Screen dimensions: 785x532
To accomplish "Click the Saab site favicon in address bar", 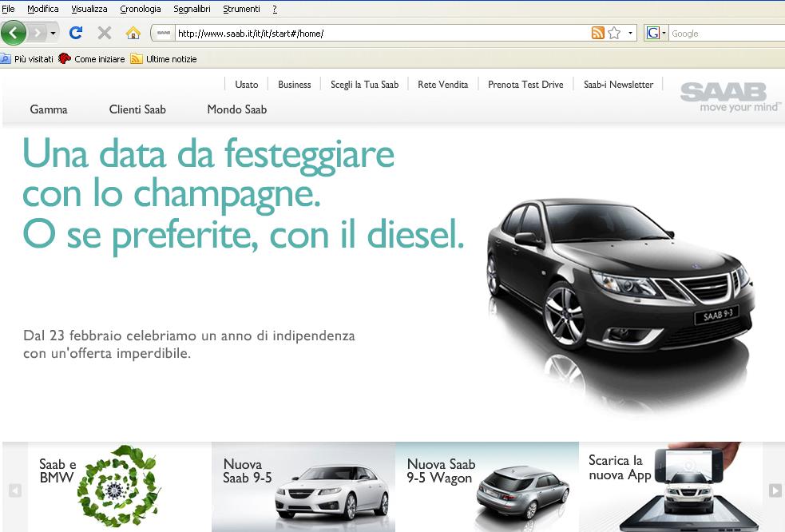I will [164, 33].
